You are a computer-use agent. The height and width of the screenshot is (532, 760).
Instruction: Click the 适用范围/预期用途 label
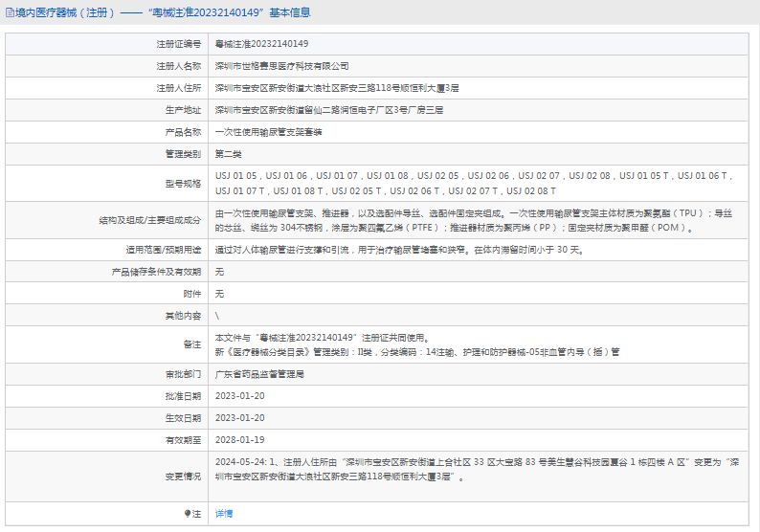click(164, 250)
